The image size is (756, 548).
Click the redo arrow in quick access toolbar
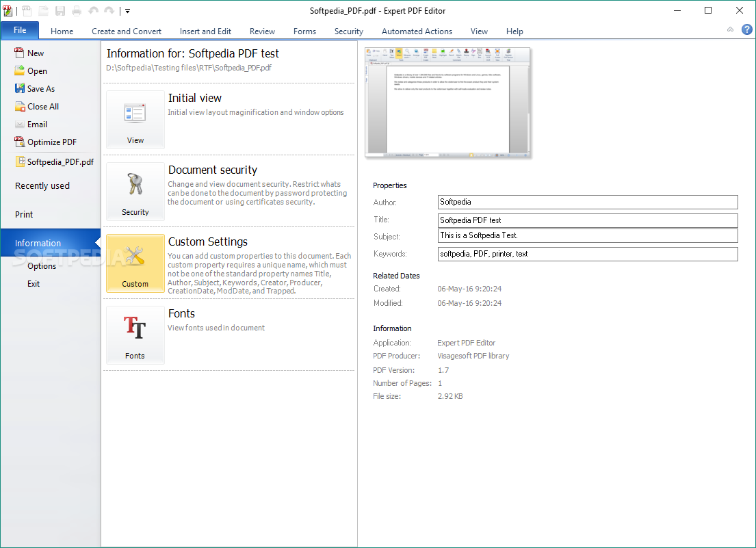pos(109,10)
